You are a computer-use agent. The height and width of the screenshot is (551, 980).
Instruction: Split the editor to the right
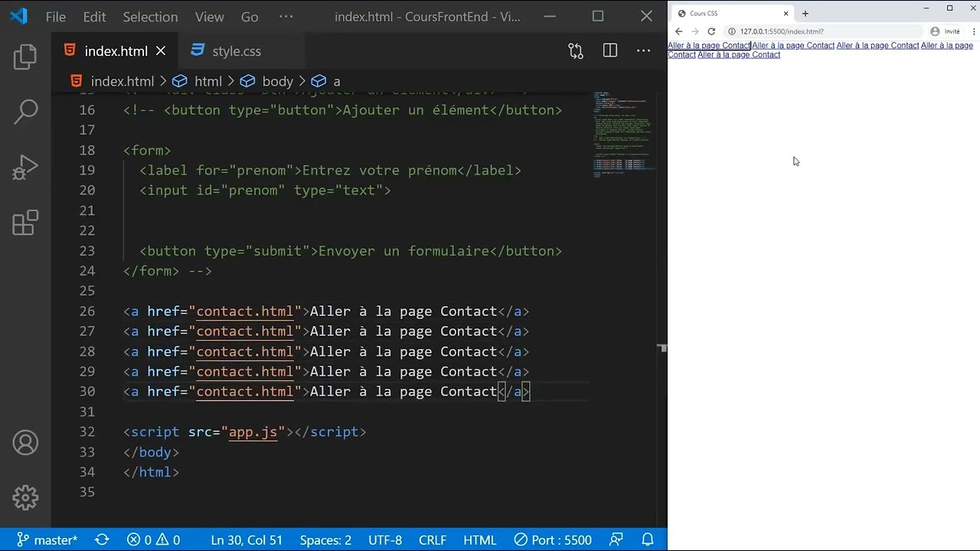[610, 51]
